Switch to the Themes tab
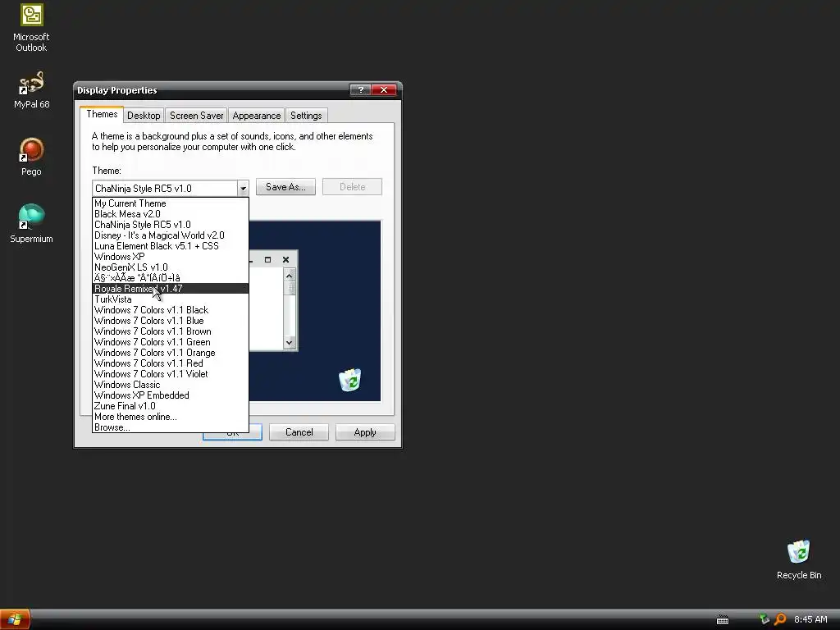This screenshot has width=840, height=630. (102, 114)
